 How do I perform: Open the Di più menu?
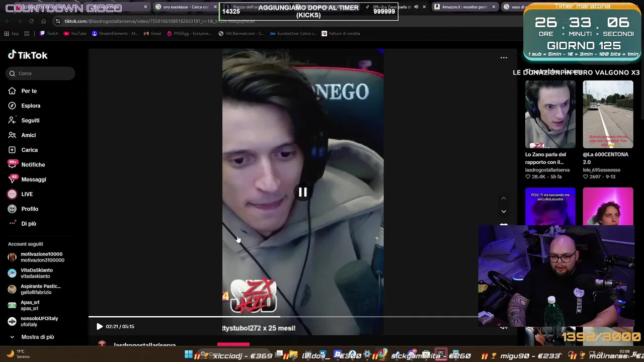(29, 224)
